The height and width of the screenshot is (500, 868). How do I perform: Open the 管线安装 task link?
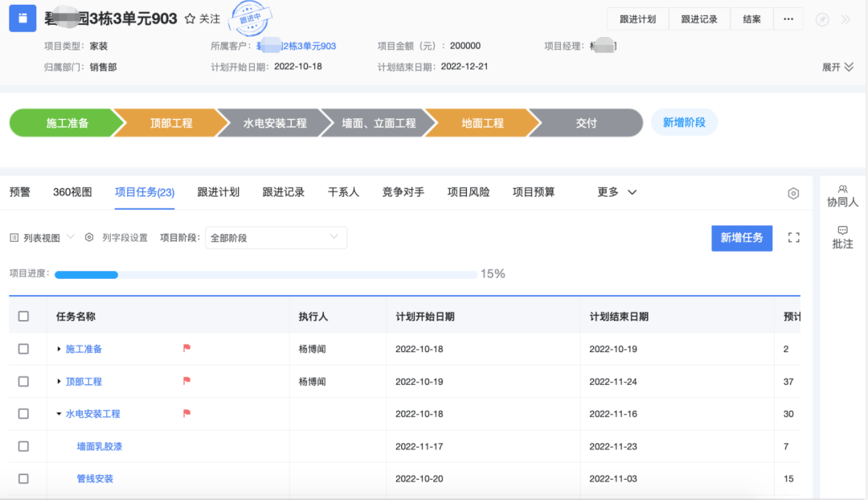click(x=95, y=479)
